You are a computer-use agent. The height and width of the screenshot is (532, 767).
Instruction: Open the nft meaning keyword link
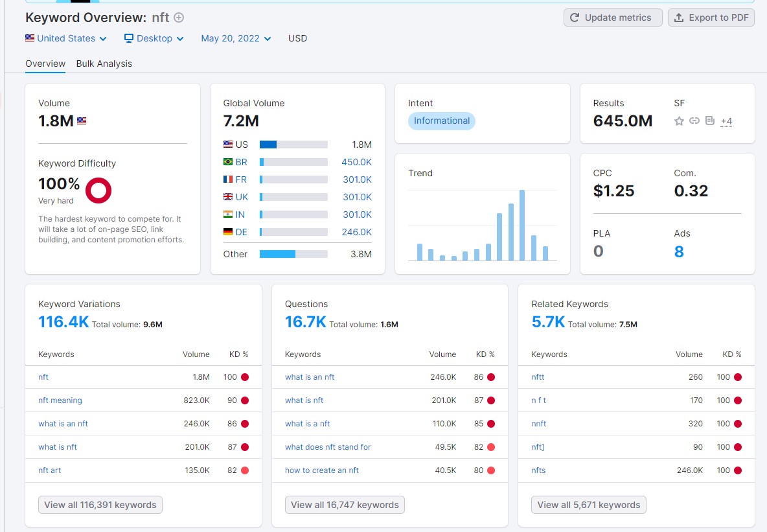[x=60, y=400]
